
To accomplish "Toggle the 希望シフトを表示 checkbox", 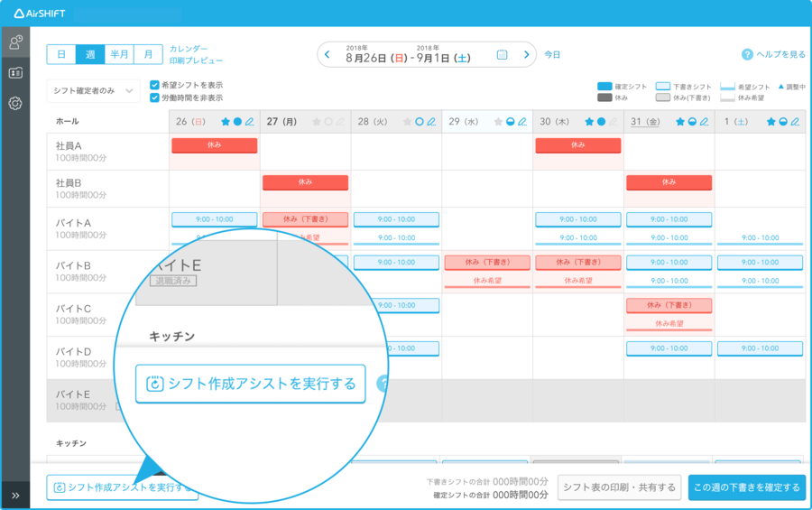I will tap(154, 85).
